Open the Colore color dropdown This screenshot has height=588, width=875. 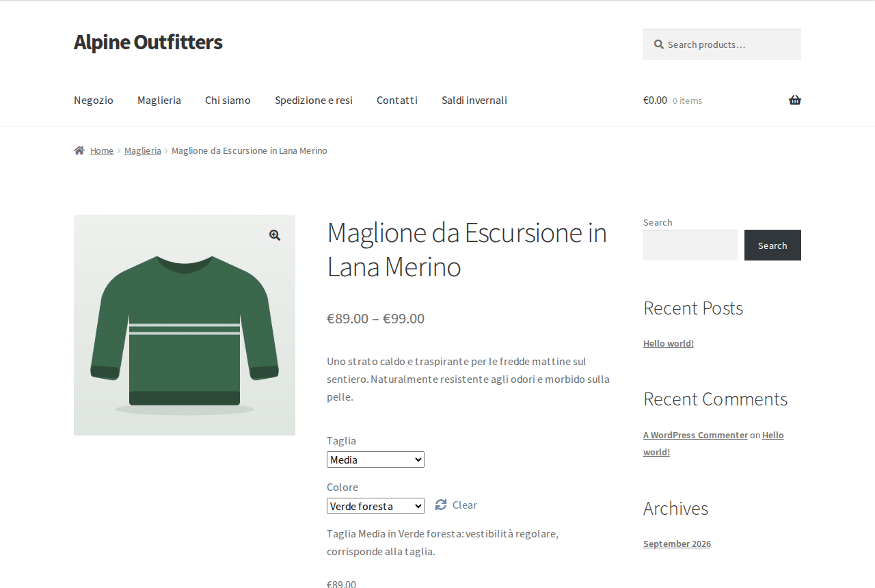(x=375, y=506)
